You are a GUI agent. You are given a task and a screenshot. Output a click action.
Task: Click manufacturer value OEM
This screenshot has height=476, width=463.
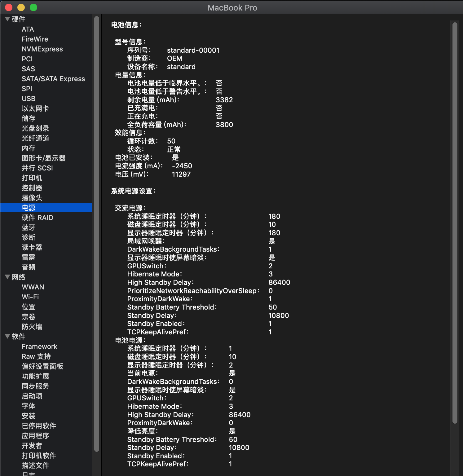click(x=174, y=58)
